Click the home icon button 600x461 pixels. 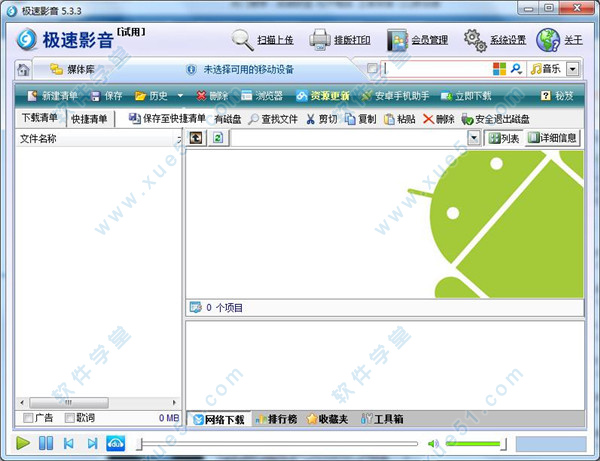[23, 70]
